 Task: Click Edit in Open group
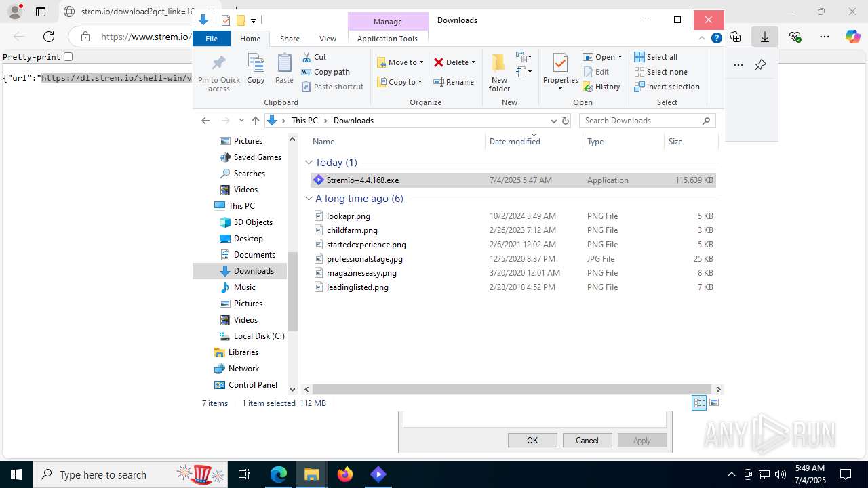click(595, 72)
